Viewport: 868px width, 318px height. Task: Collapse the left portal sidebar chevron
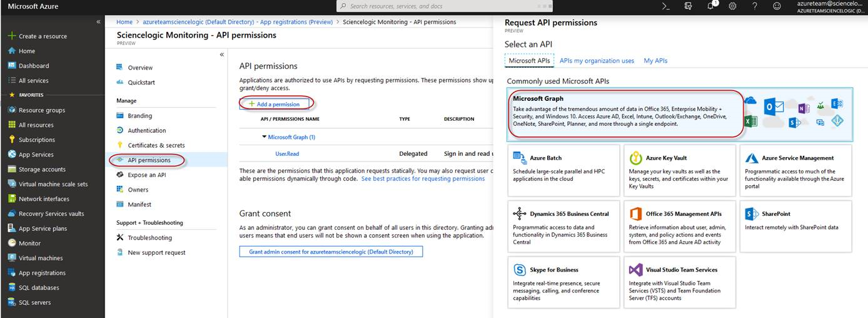[x=98, y=22]
